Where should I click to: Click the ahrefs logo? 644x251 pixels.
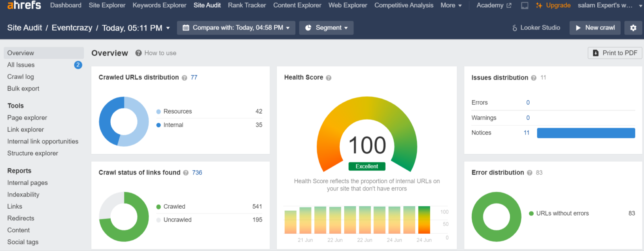click(x=24, y=5)
